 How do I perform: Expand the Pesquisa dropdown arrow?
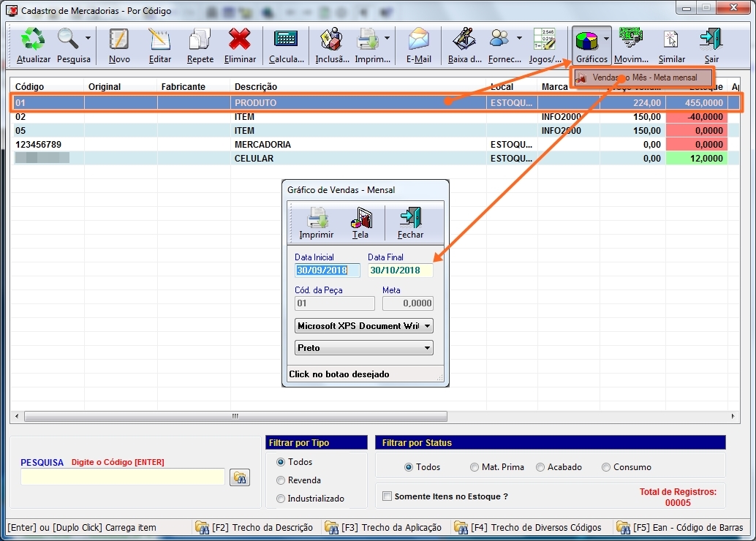88,38
